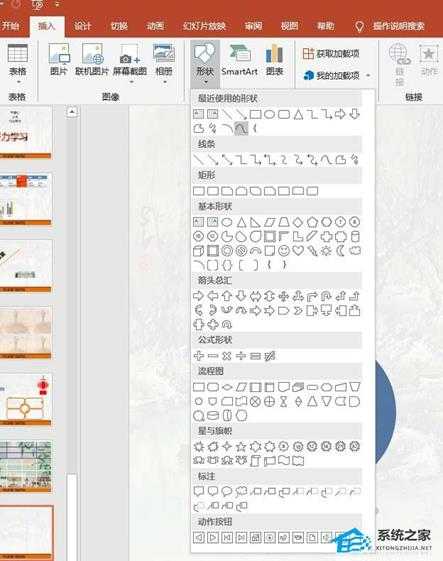Select the flowchart process box in 流程图
443x561 pixels.
pos(198,387)
